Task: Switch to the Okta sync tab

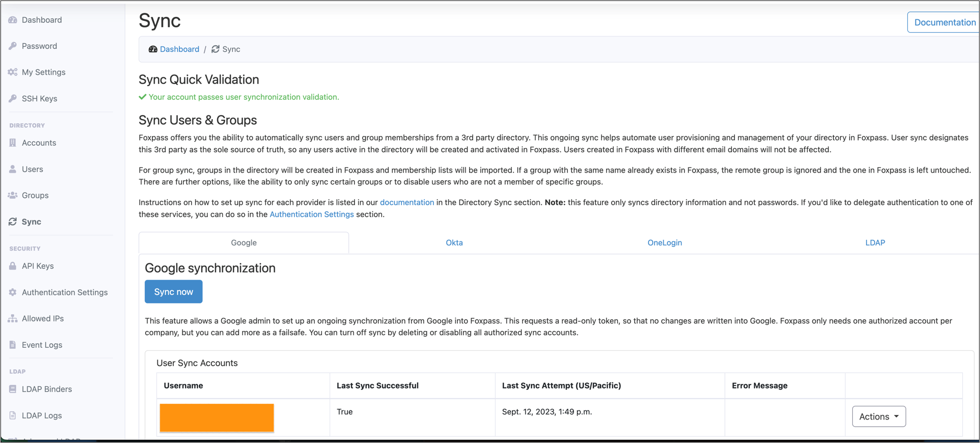Action: coord(454,243)
